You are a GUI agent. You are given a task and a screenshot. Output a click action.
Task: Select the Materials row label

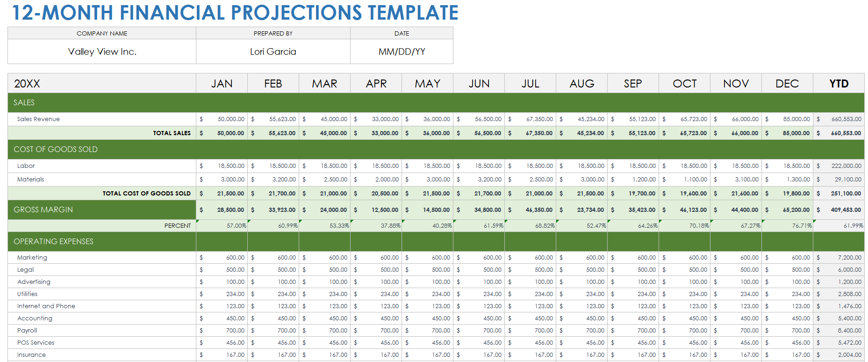[30, 180]
